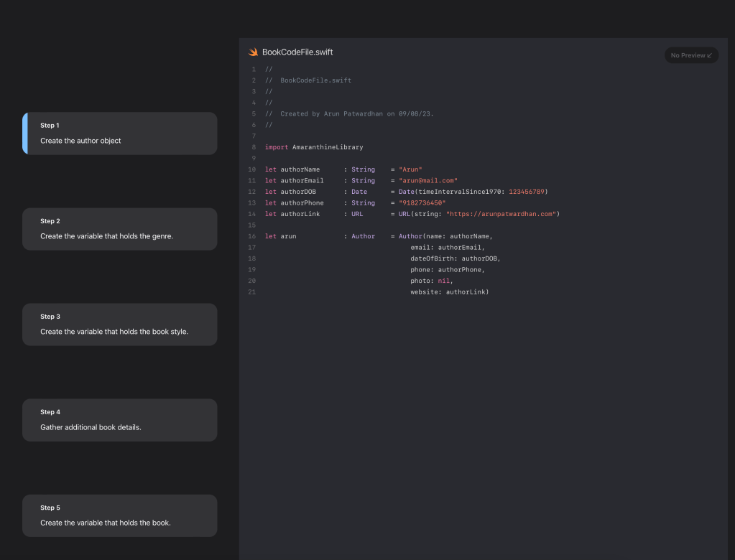Viewport: 735px width, 560px height.
Task: Click line number 21 in the gutter
Action: [252, 292]
